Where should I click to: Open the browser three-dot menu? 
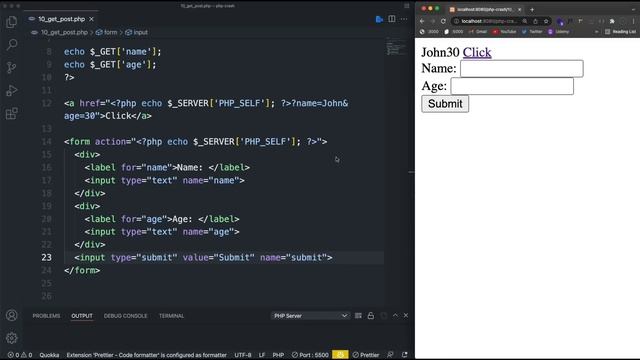coord(633,21)
